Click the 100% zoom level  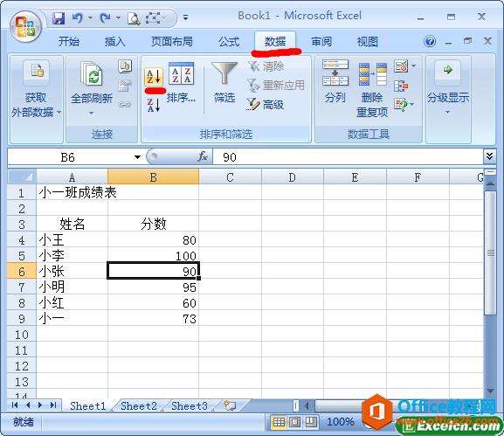coord(341,421)
